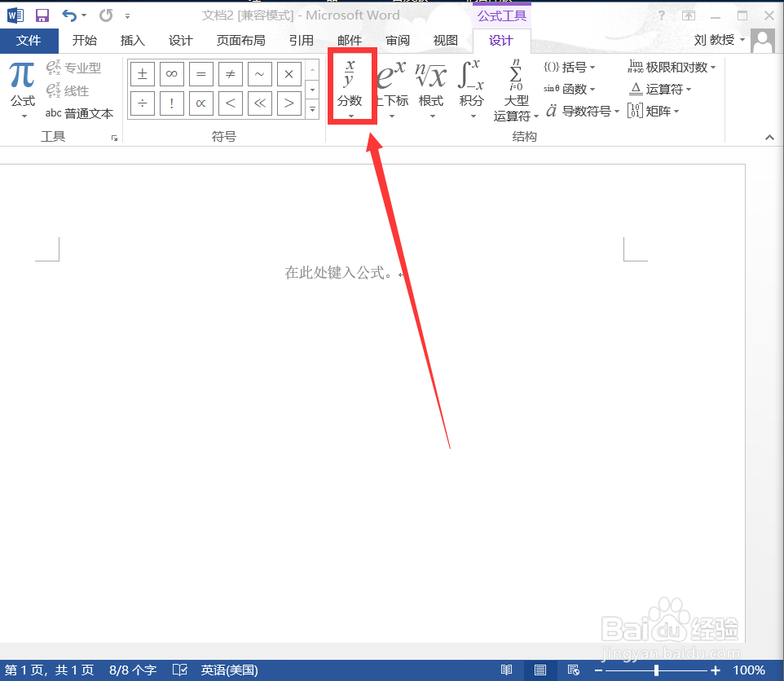Screen dimensions: 784x681
Task: Switch to the 插入 ribbon tab
Action: click(133, 39)
